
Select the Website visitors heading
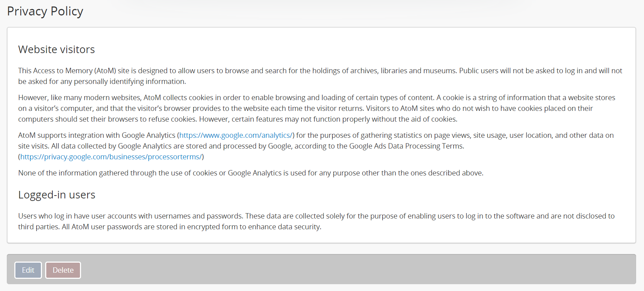pyautogui.click(x=56, y=50)
